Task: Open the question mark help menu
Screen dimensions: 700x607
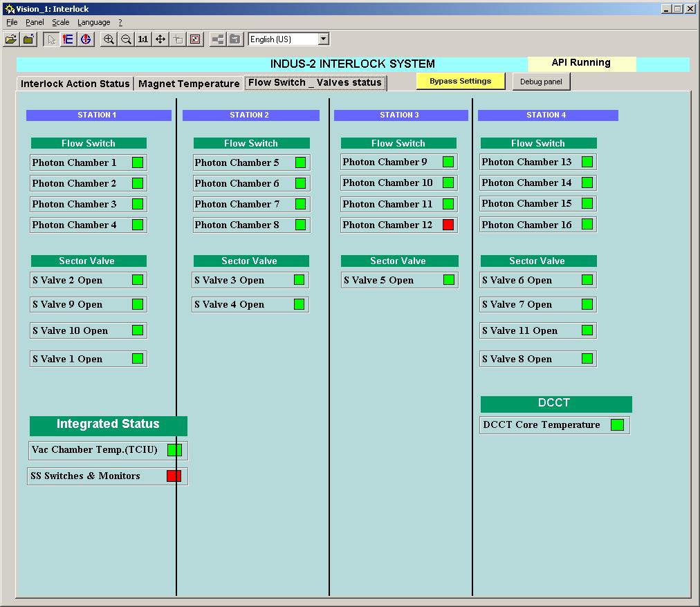Action: 120,22
